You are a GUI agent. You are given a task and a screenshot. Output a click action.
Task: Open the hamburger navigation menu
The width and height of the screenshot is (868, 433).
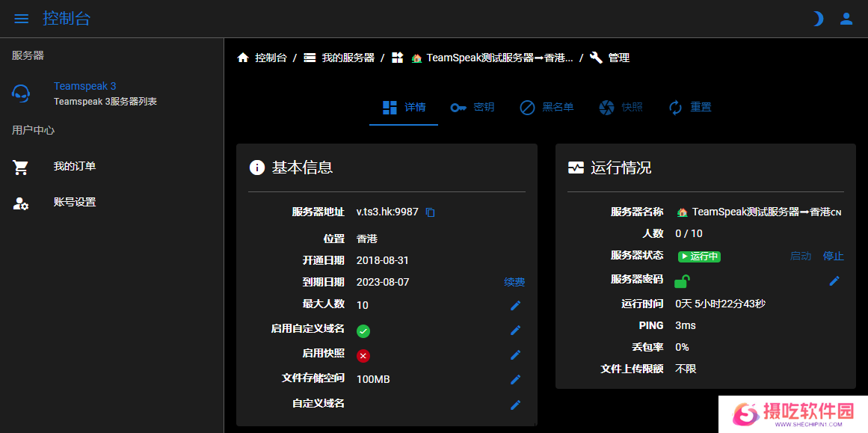coord(21,19)
